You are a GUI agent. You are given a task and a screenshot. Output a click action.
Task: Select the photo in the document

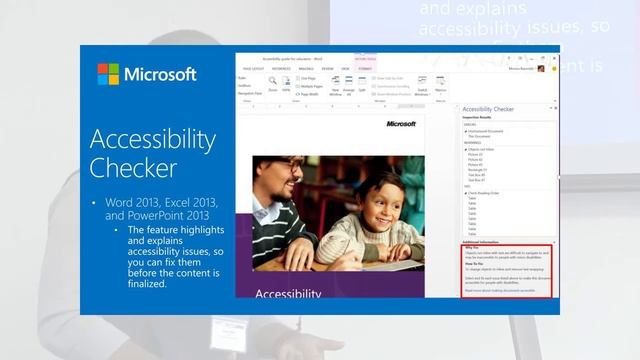coord(338,213)
